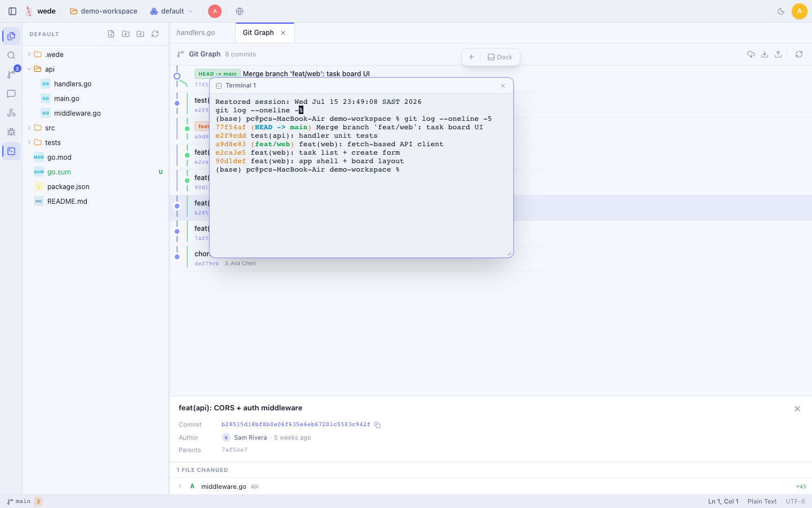812x508 pixels.
Task: Open the default environment dropdown
Action: tap(171, 11)
